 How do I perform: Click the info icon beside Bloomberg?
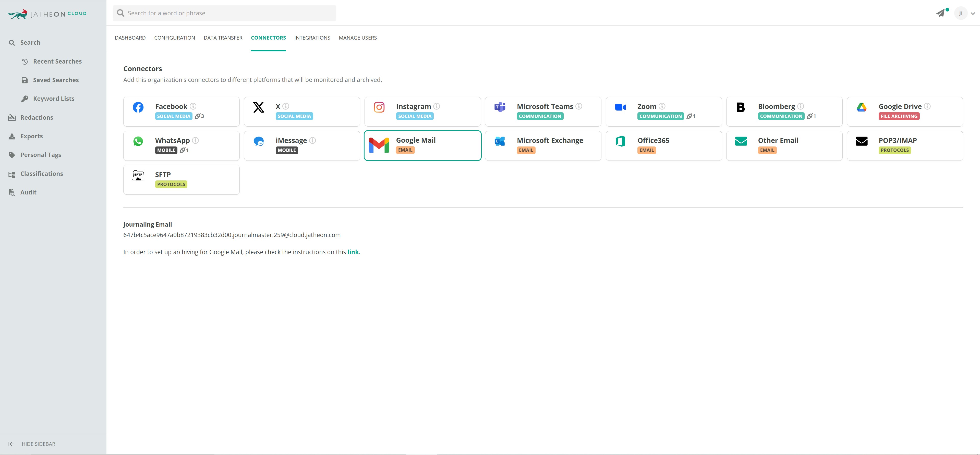point(801,106)
